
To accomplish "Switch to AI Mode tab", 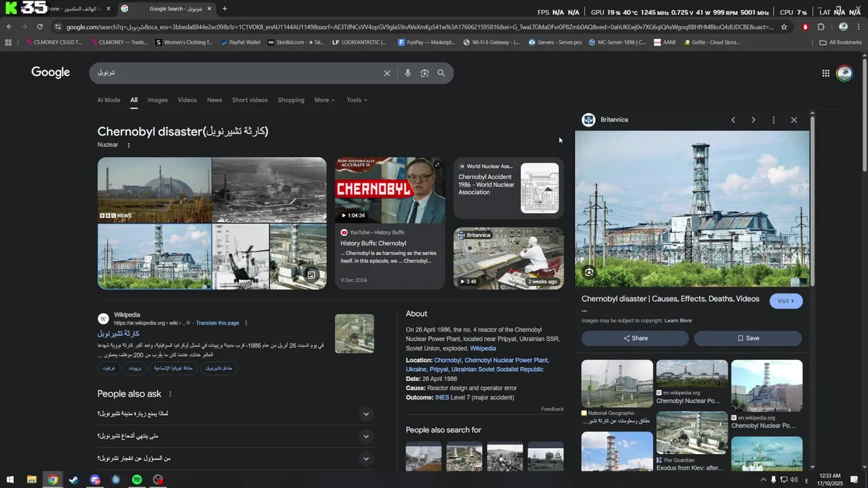I will (108, 100).
